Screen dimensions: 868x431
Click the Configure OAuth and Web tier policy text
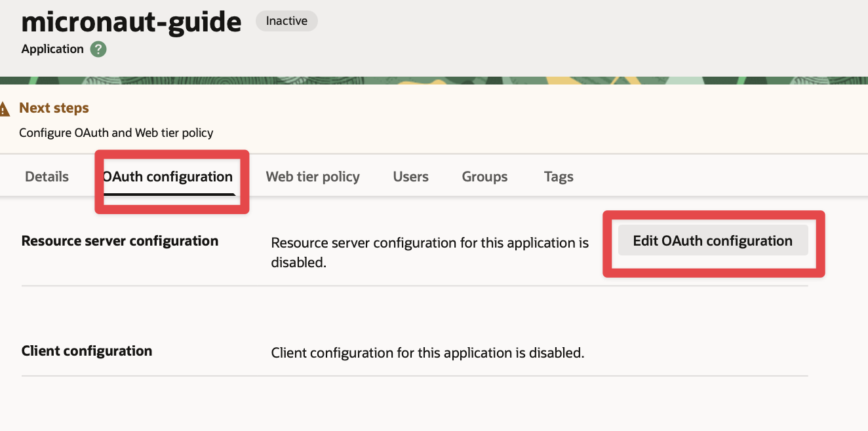pyautogui.click(x=116, y=133)
